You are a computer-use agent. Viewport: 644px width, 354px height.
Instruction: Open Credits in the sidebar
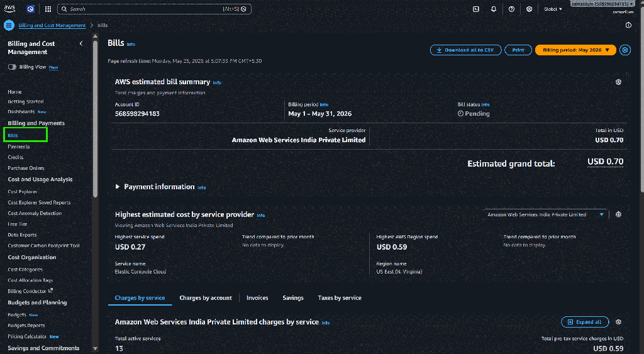click(16, 157)
